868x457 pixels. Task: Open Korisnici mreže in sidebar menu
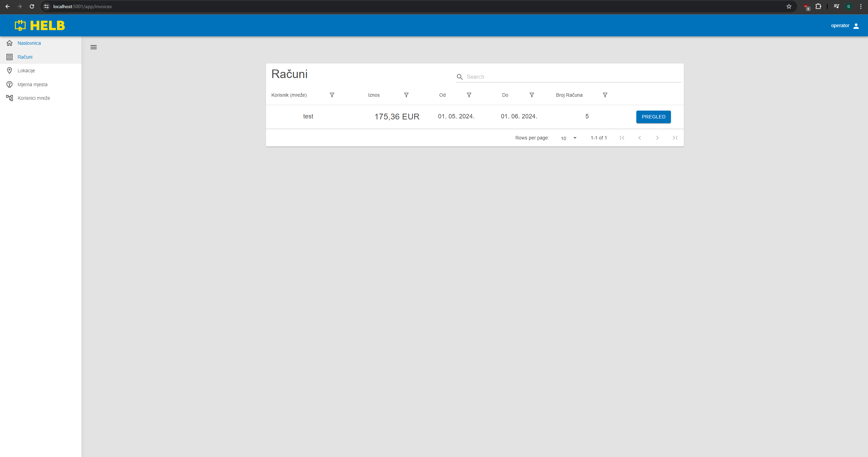point(41,98)
